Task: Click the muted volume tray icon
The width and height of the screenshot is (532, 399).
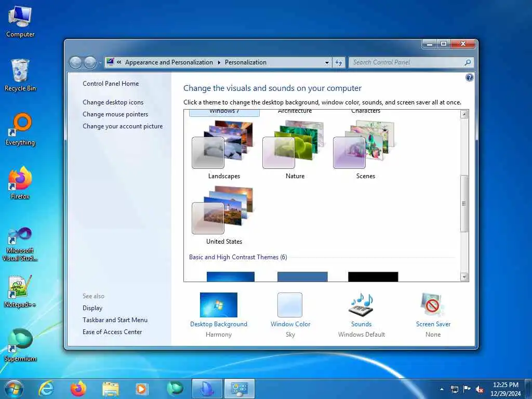Action: 480,389
